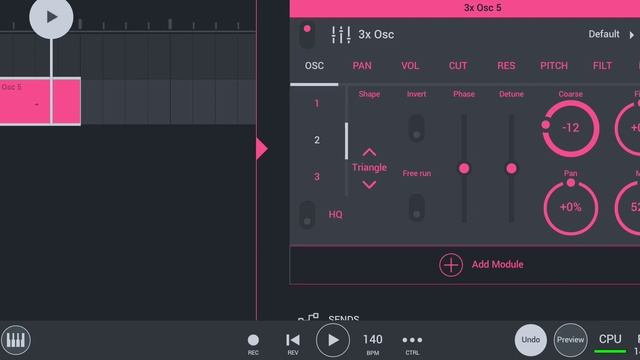Start playback with the bottom play button
Viewport: 640px width, 360px height.
point(333,340)
